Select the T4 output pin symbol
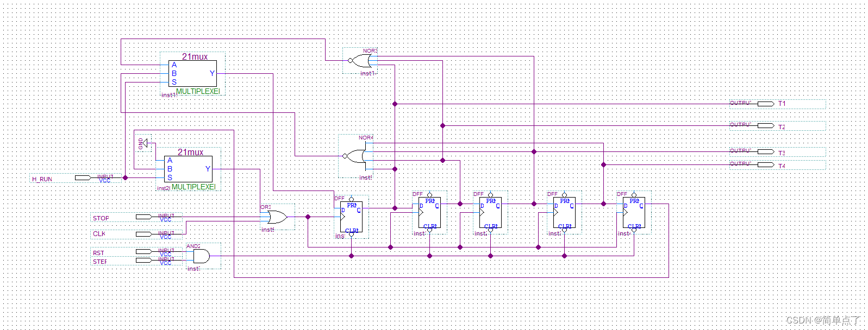The height and width of the screenshot is (330, 868). [766, 164]
